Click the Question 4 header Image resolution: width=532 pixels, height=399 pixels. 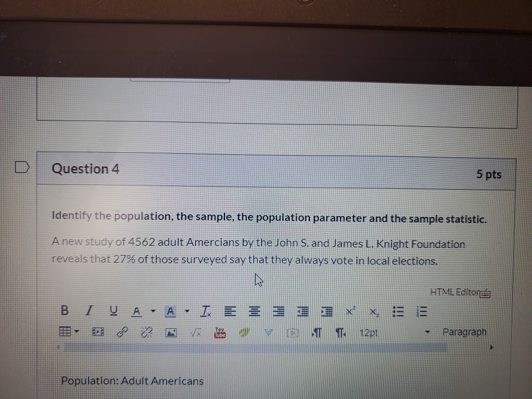click(85, 168)
